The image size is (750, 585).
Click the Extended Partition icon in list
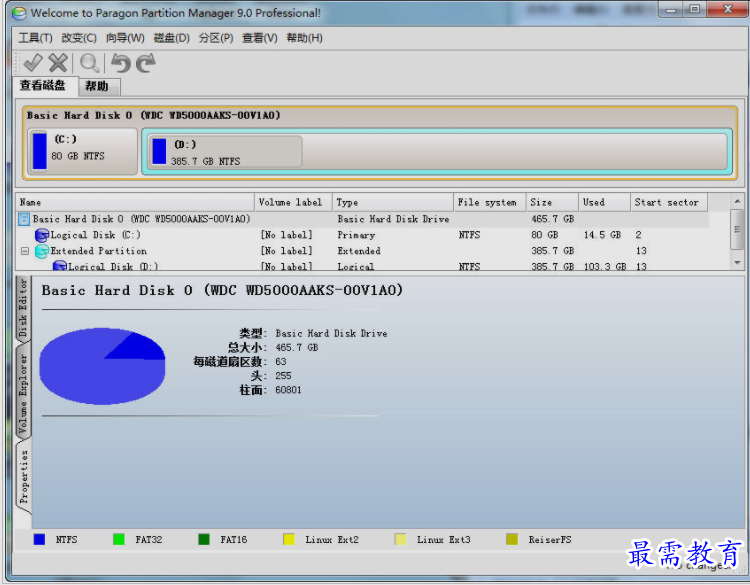pyautogui.click(x=42, y=251)
